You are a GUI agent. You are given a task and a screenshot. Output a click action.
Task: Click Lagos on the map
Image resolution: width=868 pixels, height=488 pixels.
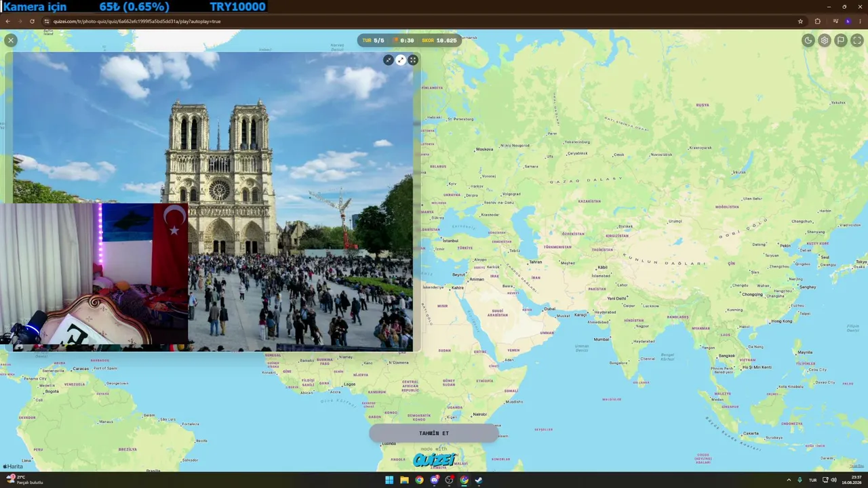click(x=349, y=384)
